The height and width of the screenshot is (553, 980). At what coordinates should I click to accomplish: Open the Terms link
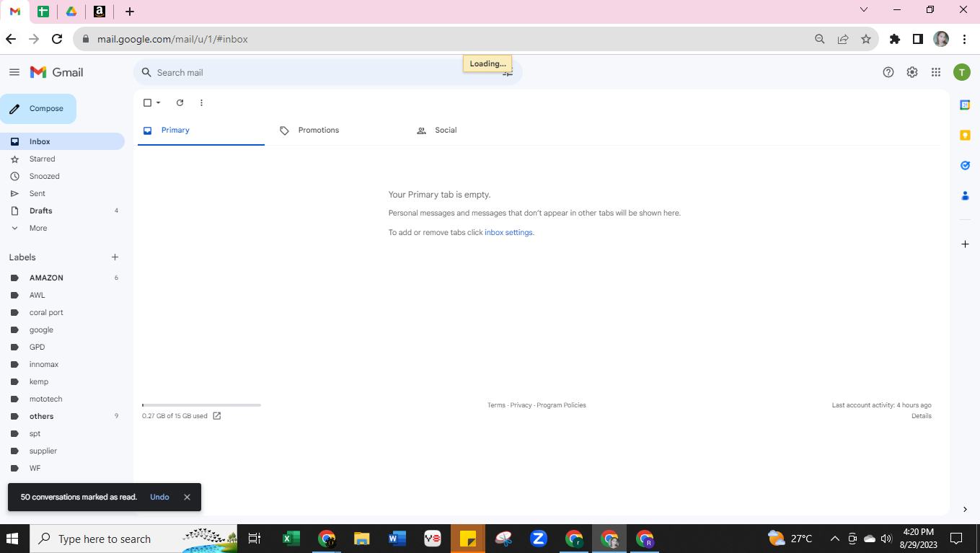tap(496, 405)
